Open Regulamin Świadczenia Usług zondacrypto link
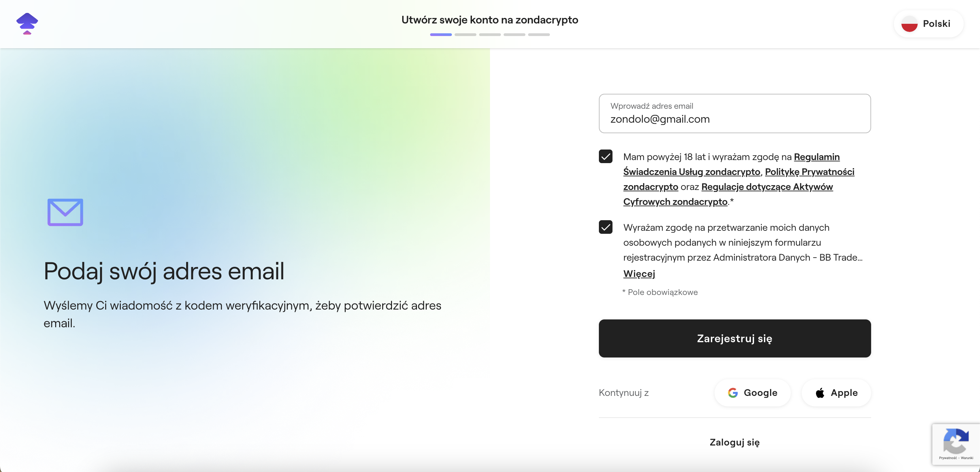Screen dimensions: 980x472 (691, 172)
